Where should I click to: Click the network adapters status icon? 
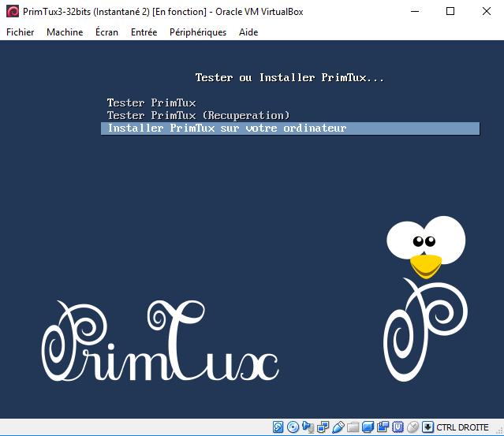coord(323,427)
